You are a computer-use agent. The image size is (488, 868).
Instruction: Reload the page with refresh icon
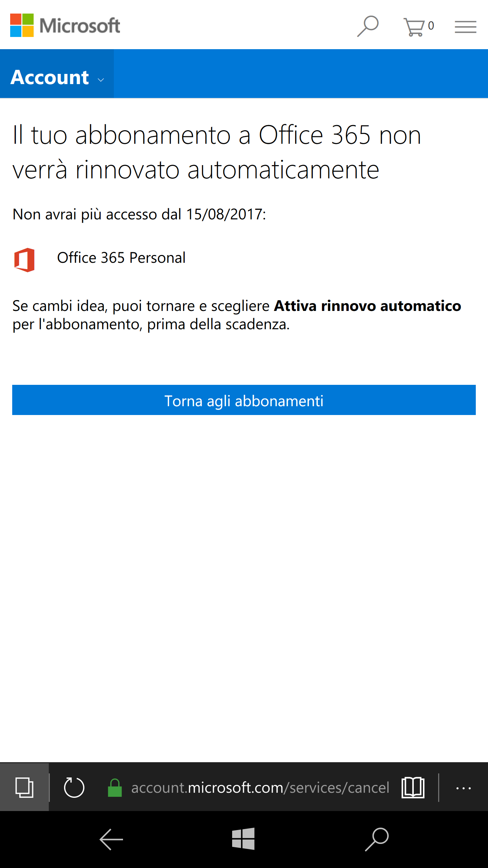(x=74, y=787)
